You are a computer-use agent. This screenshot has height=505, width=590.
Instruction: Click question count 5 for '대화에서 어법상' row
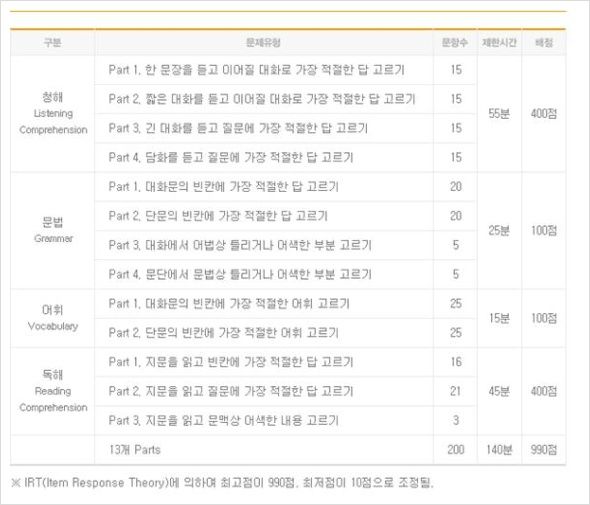[456, 245]
